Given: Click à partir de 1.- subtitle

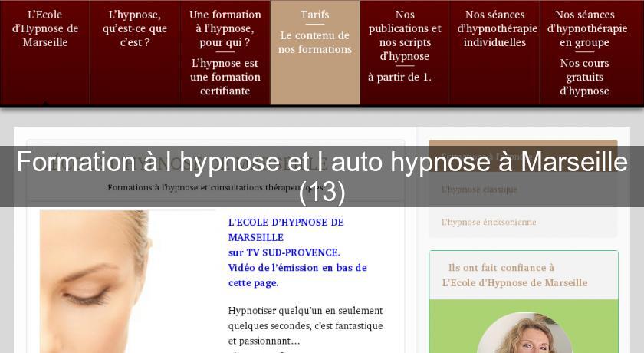Looking at the screenshot, I should pos(402,78).
